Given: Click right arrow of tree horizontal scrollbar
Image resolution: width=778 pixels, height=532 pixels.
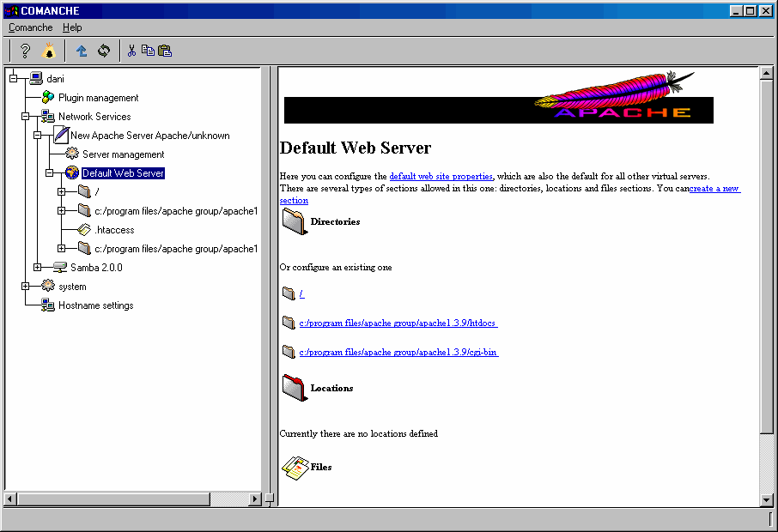Looking at the screenshot, I should click(254, 499).
